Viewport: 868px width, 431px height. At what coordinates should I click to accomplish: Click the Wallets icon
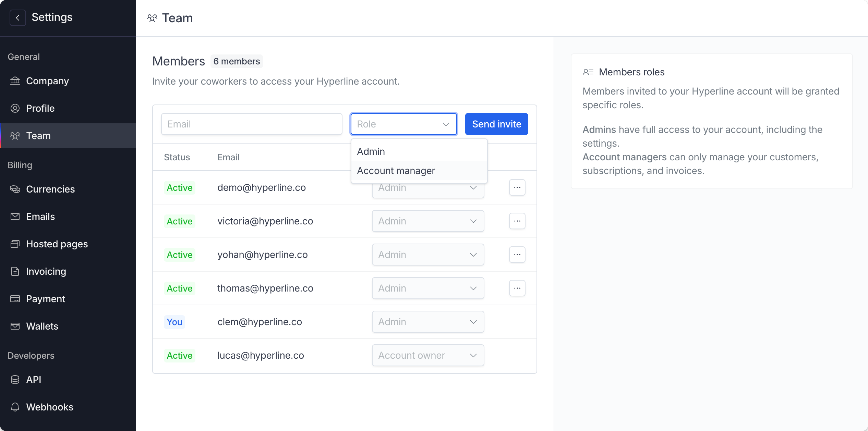pyautogui.click(x=15, y=326)
